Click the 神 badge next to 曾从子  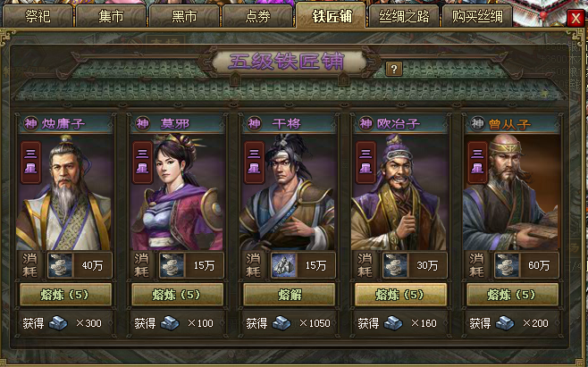click(x=477, y=123)
